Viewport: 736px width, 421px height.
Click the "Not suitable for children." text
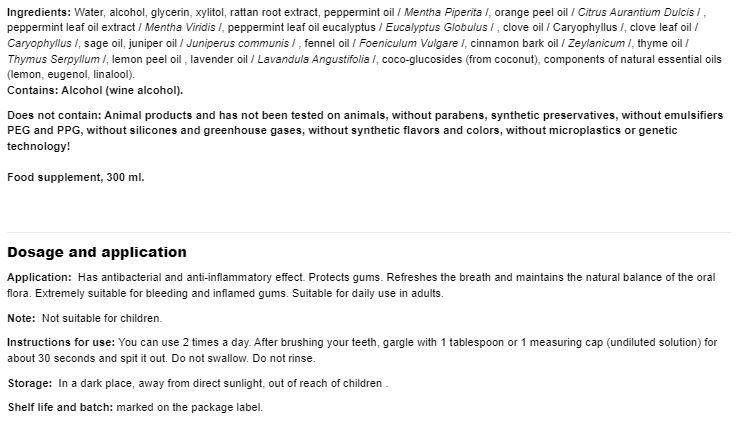click(x=101, y=318)
